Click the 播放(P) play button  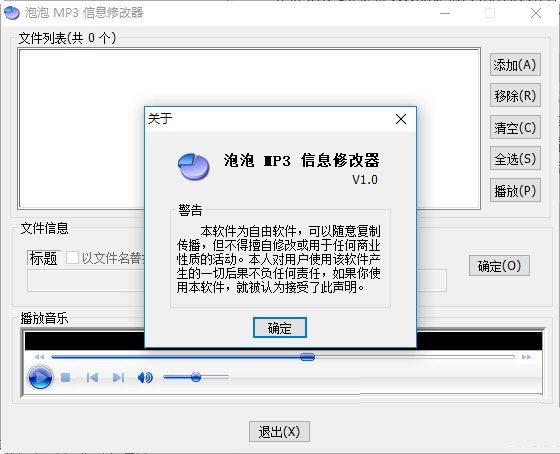(515, 190)
